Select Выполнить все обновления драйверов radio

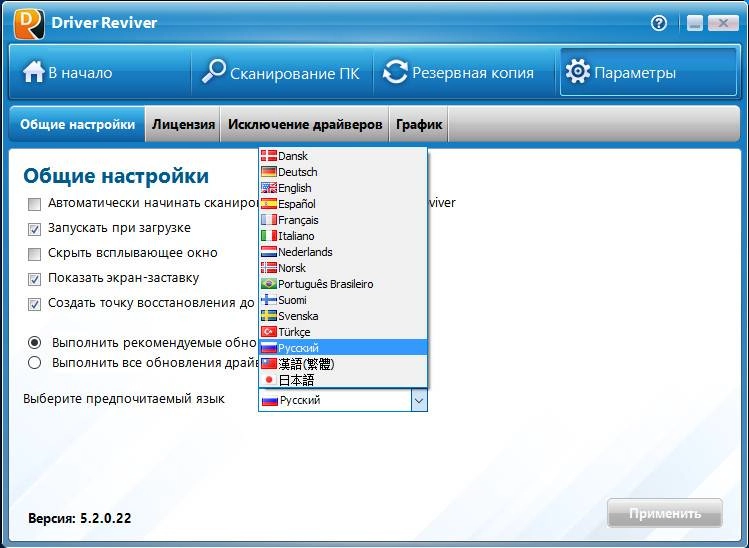[34, 363]
